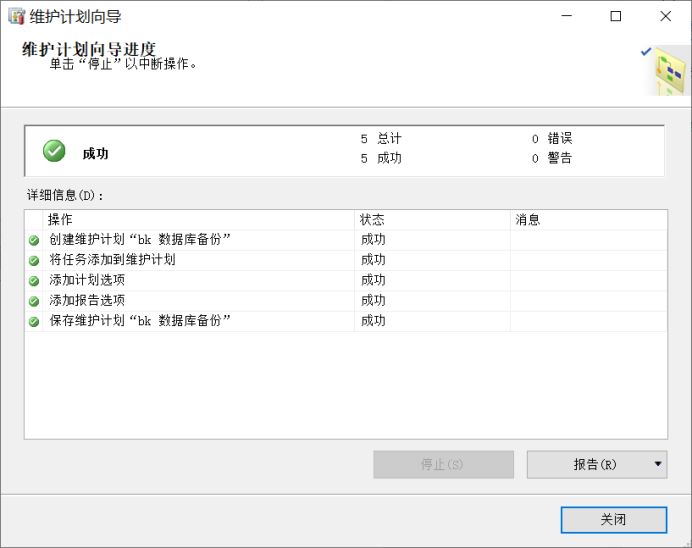Maximize the 维护计划向导 window

tap(616, 16)
